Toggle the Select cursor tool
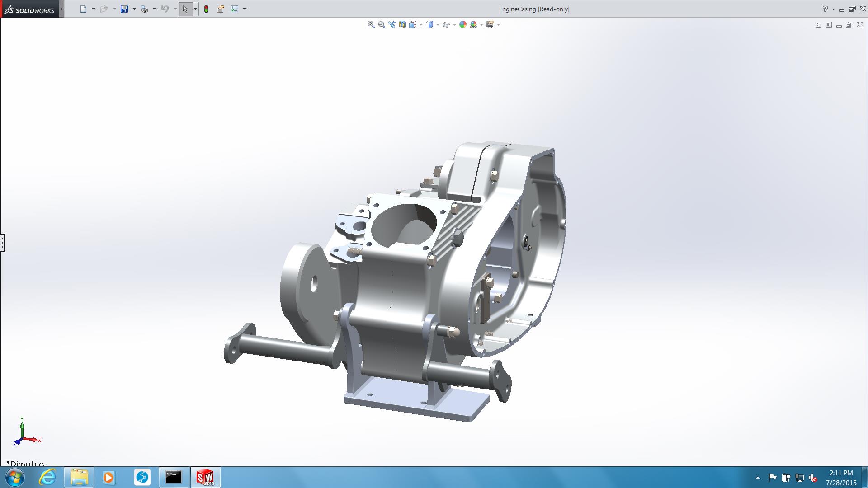The image size is (868, 488). tap(185, 9)
